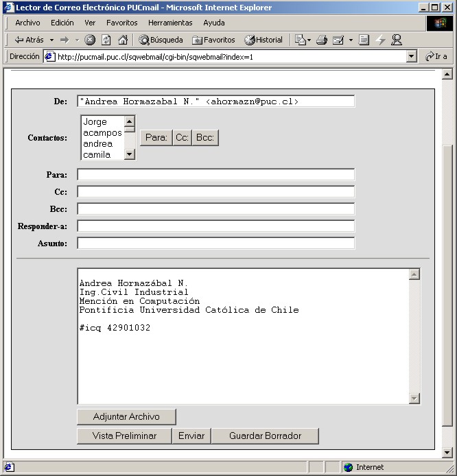The image size is (457, 476).
Task: Click the Ir a go button
Action: [436, 56]
